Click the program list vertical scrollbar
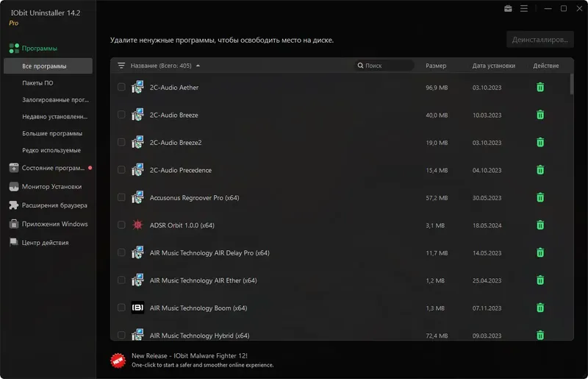 [x=572, y=84]
